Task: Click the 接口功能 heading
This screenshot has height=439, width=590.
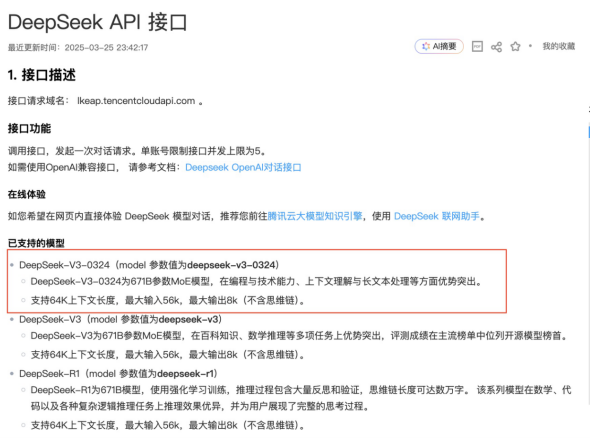Action: (x=29, y=129)
